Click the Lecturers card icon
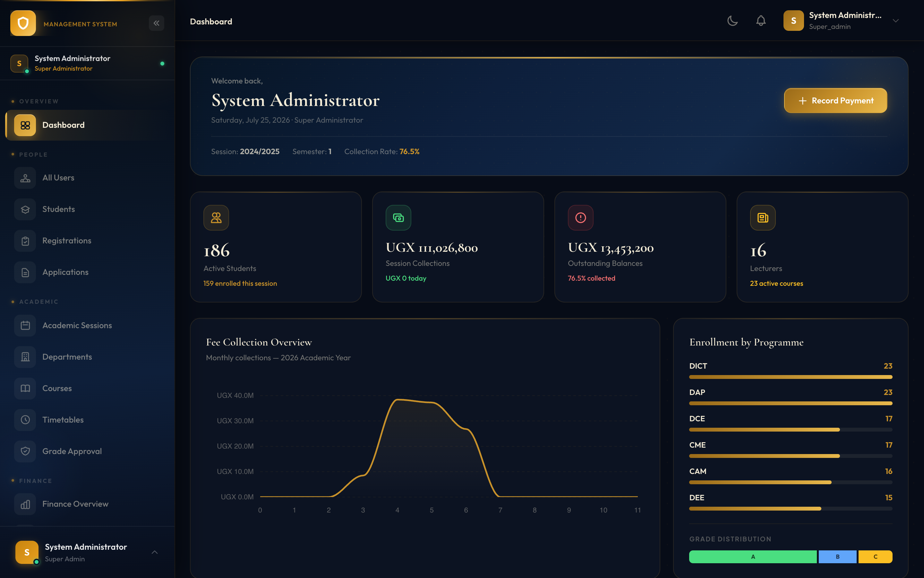Screen dimensions: 924x578 (763, 217)
